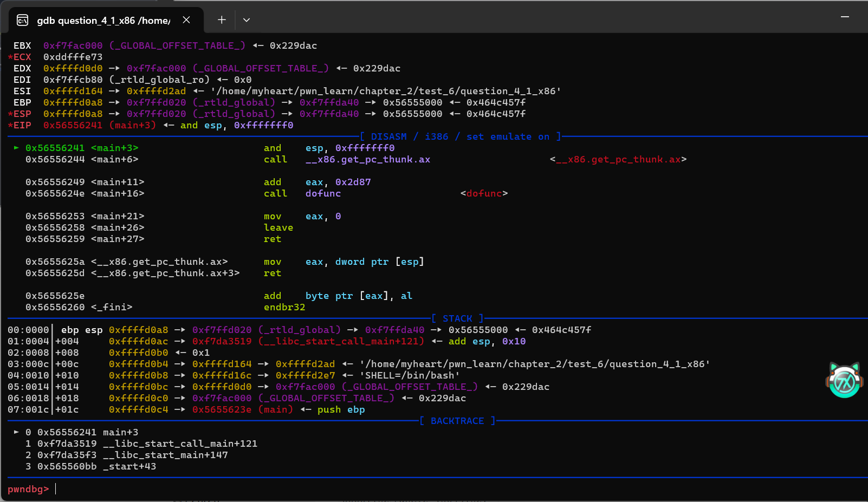868x502 pixels.
Task: Click the main+21 mov eax, 0 line
Action: tap(183, 216)
